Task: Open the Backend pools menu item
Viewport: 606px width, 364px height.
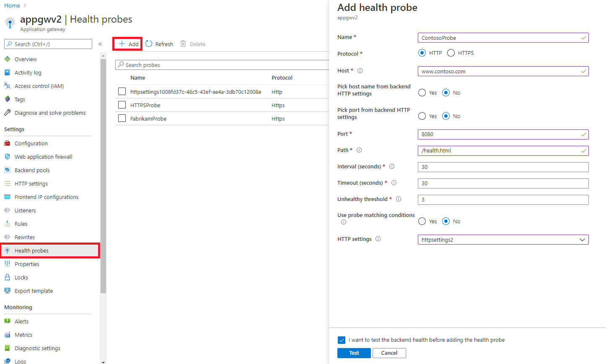Action: click(32, 170)
